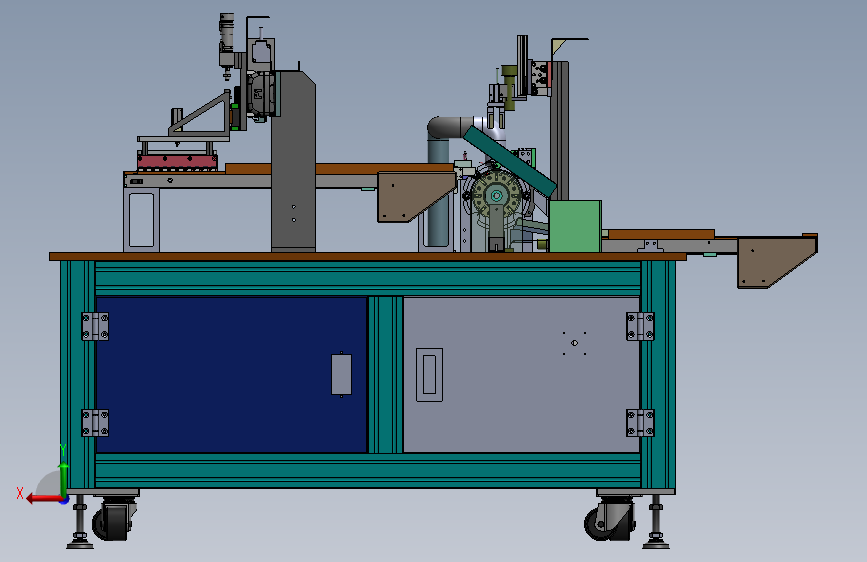Viewport: 867px width, 562px height.
Task: Click the red X axis arrow of triad
Action: [x=43, y=499]
